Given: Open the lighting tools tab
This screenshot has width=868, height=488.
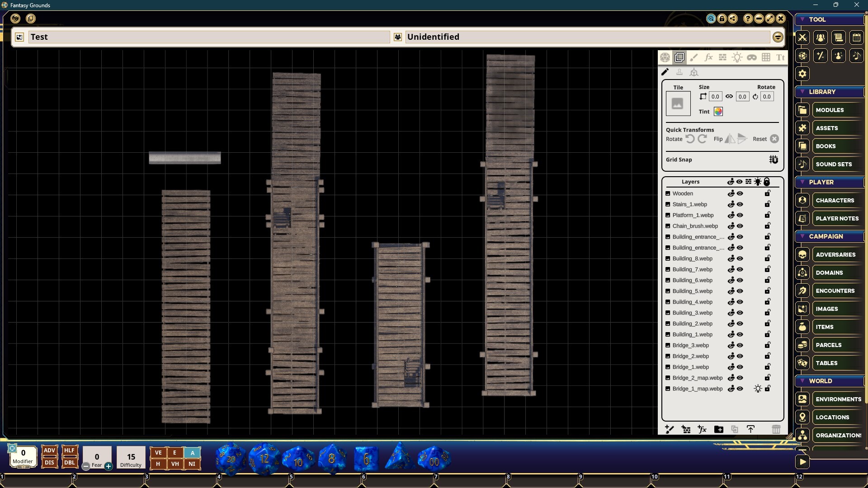Looking at the screenshot, I should [x=737, y=57].
